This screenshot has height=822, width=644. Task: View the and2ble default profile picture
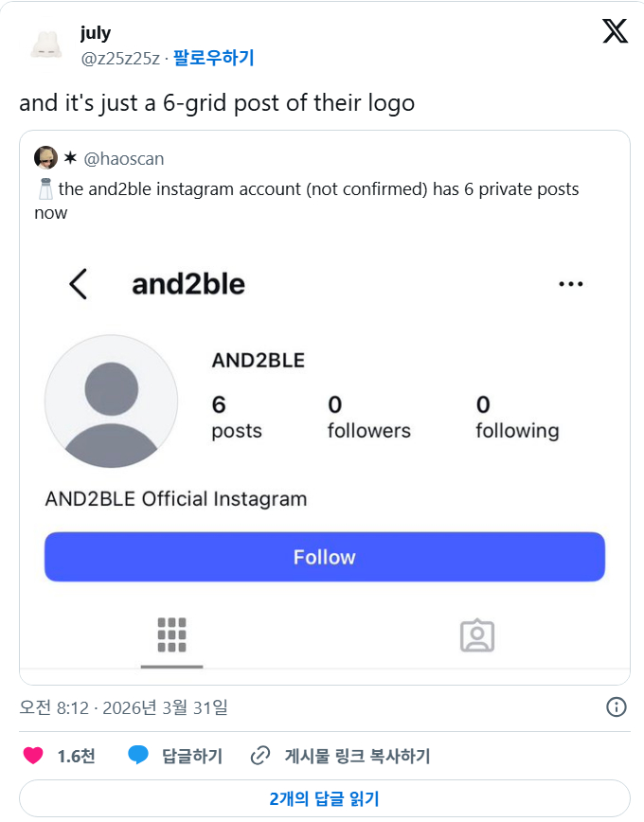pos(111,402)
